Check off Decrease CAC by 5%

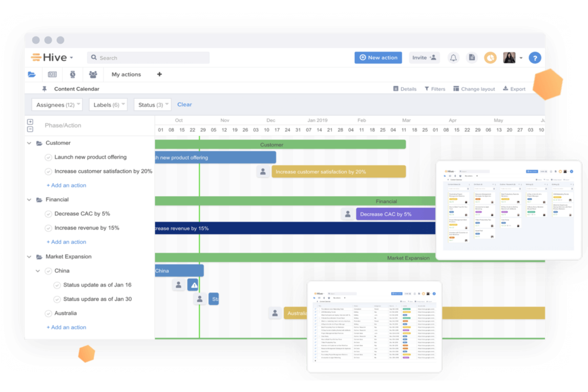pyautogui.click(x=48, y=214)
